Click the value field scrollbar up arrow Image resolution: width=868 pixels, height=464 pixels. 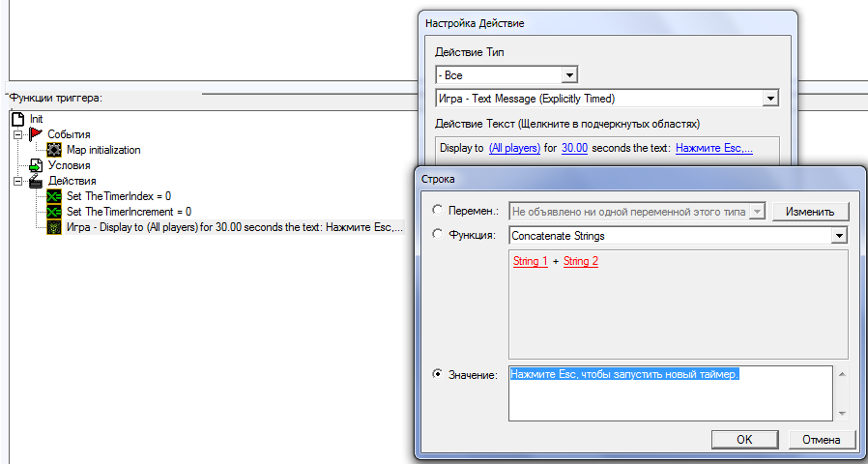tap(842, 374)
